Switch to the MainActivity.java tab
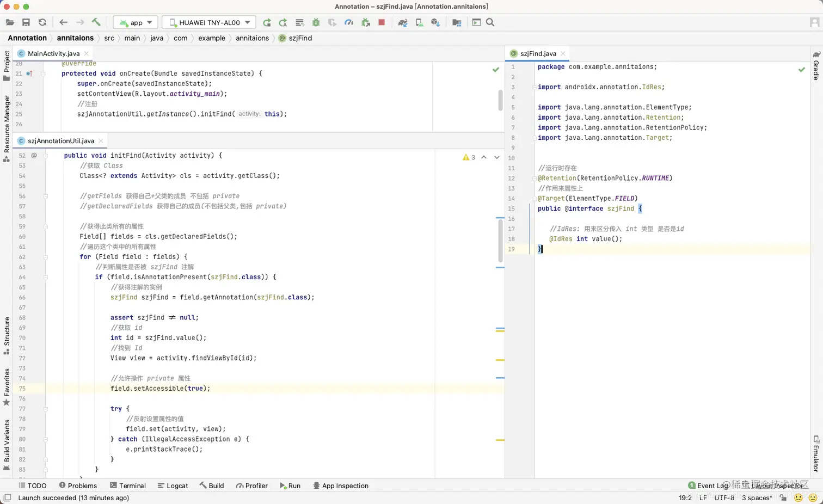Screen dimensions: 823x504 click(53, 53)
